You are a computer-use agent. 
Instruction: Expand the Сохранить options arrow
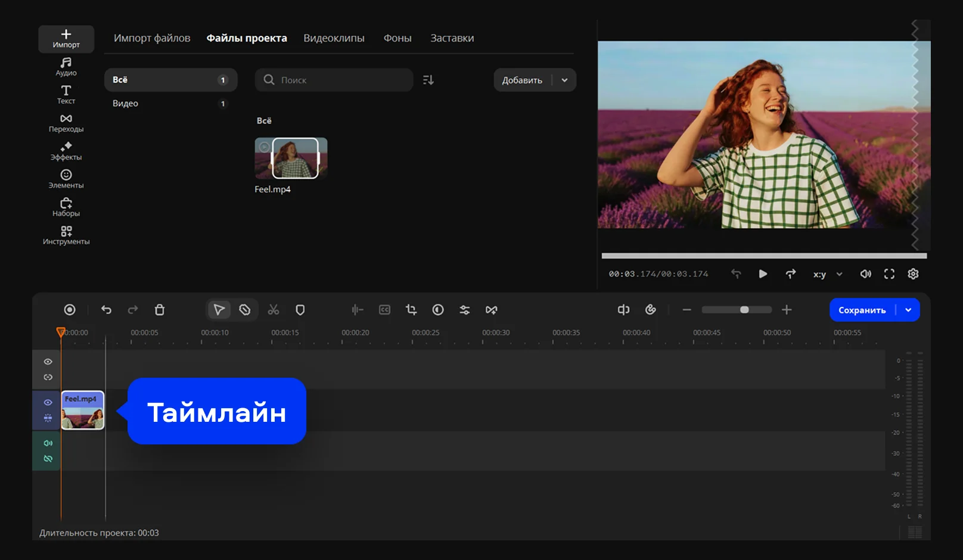(x=908, y=310)
